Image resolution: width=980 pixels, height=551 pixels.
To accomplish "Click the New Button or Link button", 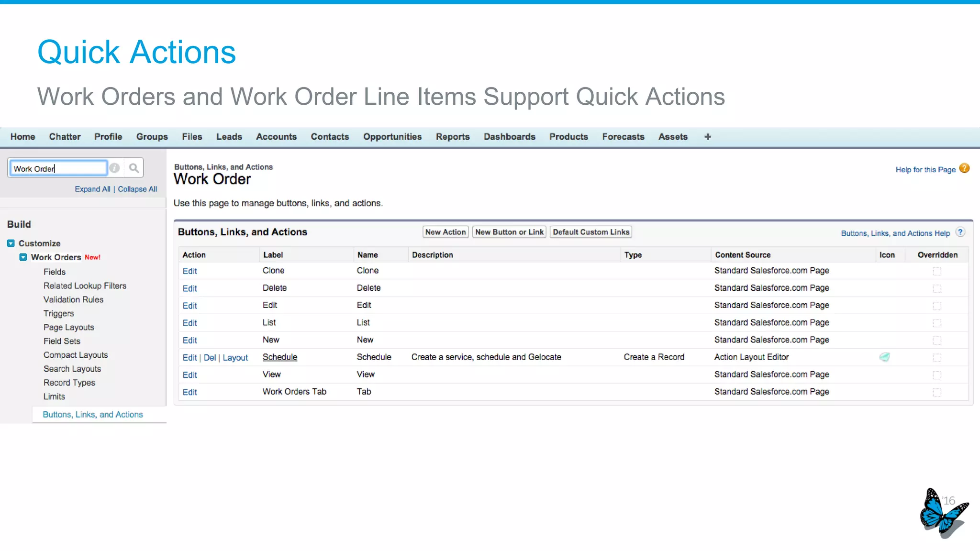I will point(509,232).
